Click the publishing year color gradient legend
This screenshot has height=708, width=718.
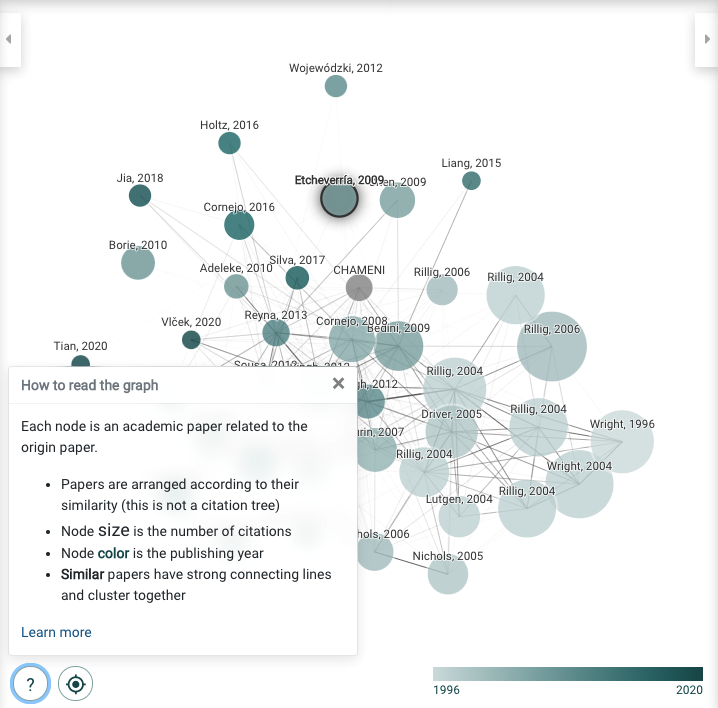pyautogui.click(x=568, y=674)
